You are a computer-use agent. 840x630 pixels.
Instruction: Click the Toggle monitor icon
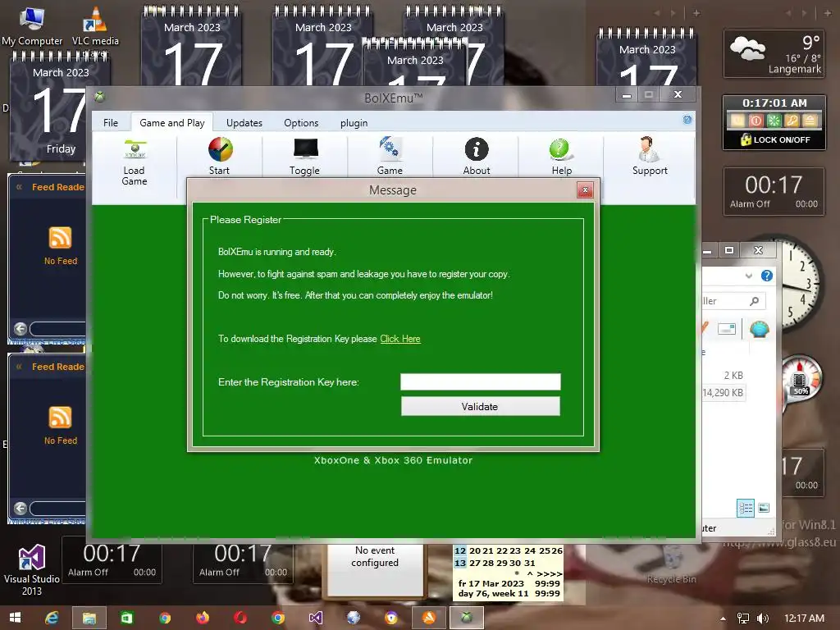(x=305, y=149)
